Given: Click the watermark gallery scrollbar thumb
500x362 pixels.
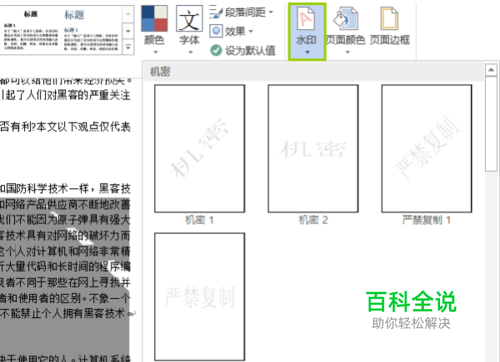Looking at the screenshot, I should [491, 124].
